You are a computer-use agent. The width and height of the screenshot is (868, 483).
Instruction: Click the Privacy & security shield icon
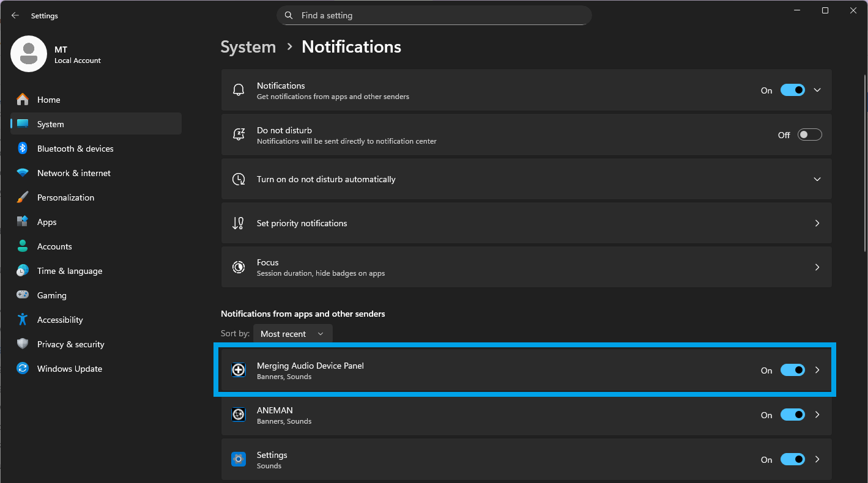point(23,344)
